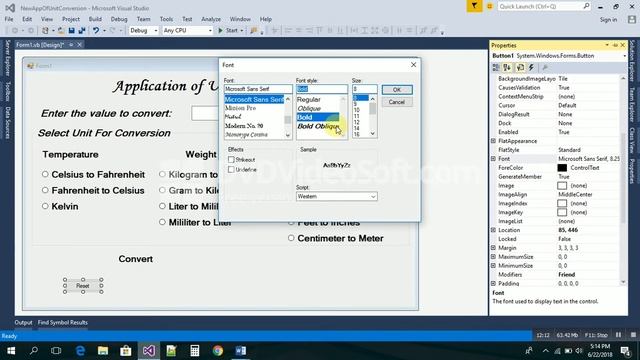Open the Tools menu

click(x=166, y=19)
